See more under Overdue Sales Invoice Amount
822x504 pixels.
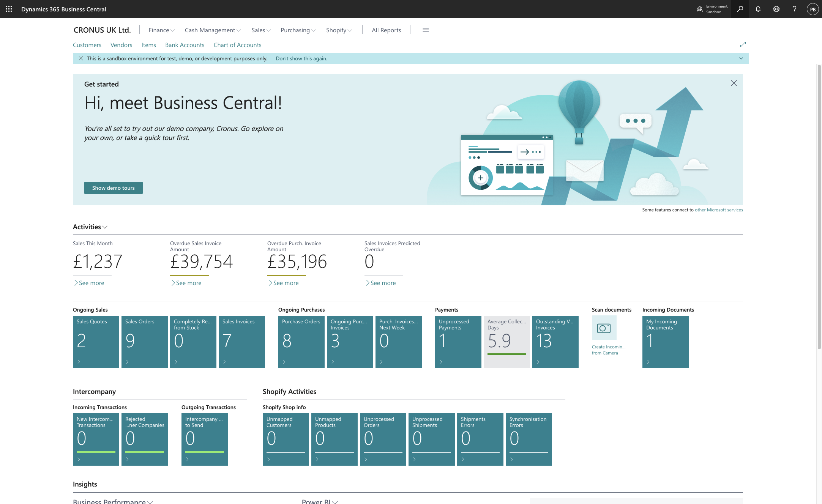pos(186,283)
